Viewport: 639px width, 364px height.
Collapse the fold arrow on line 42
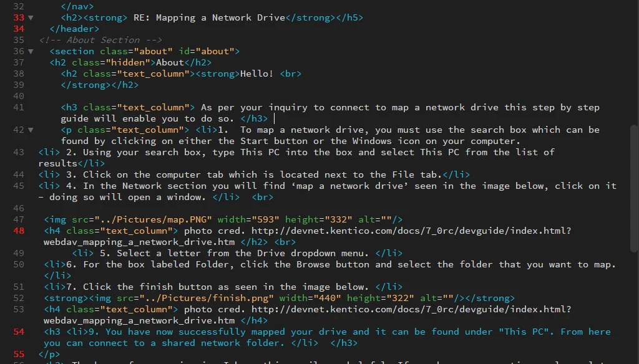[x=31, y=130]
